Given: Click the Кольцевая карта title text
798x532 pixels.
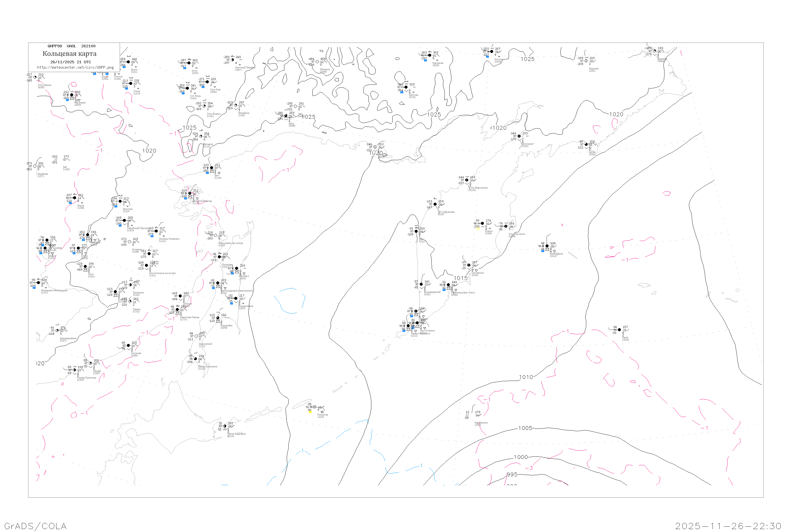Looking at the screenshot, I should (69, 54).
